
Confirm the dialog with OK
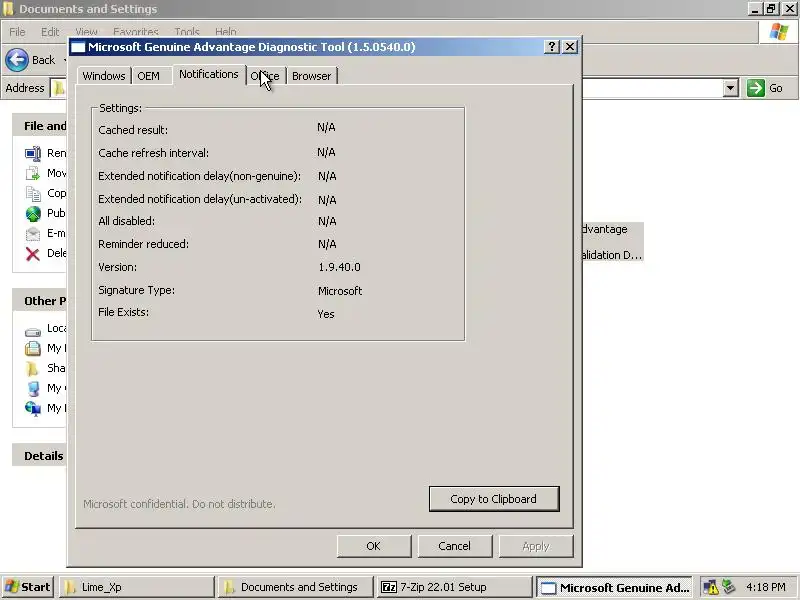(373, 546)
